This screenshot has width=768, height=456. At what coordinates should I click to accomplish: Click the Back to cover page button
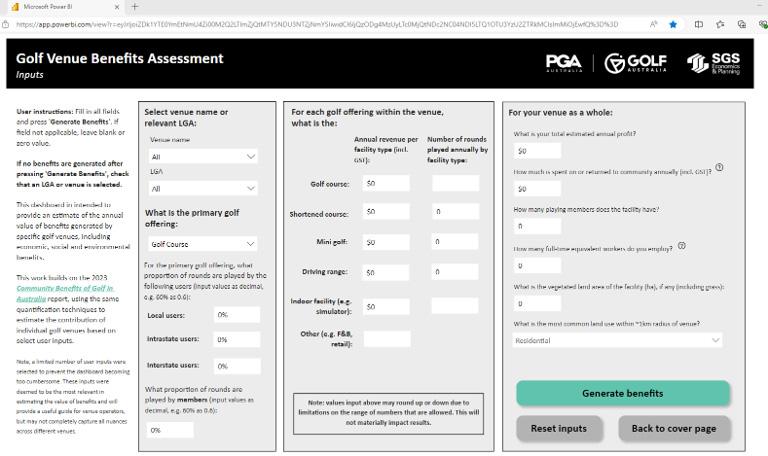(674, 429)
